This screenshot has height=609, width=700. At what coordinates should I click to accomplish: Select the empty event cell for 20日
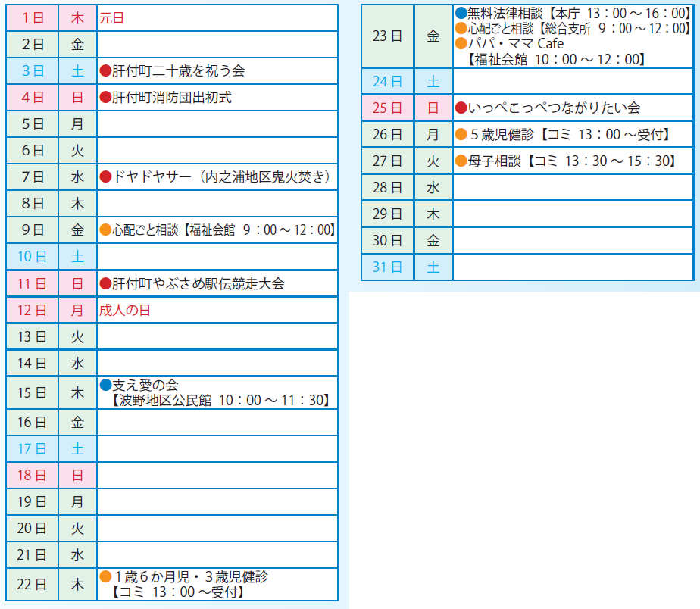(217, 528)
